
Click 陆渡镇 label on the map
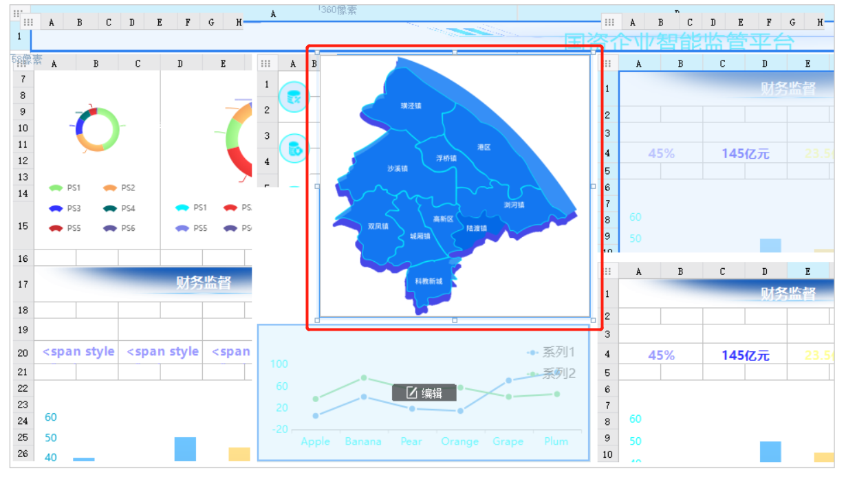[476, 228]
